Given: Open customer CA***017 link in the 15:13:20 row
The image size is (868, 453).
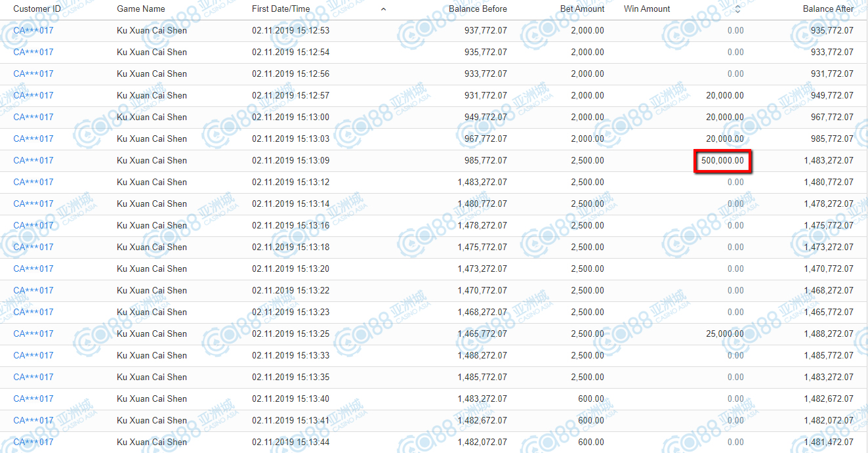Looking at the screenshot, I should click(x=33, y=269).
